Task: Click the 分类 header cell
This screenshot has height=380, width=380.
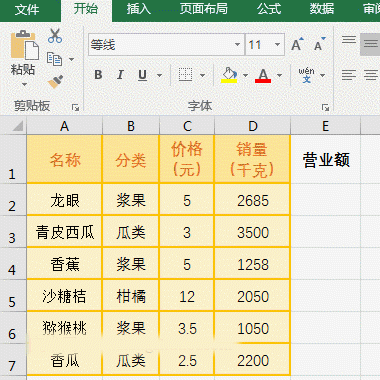Action: coord(131,159)
